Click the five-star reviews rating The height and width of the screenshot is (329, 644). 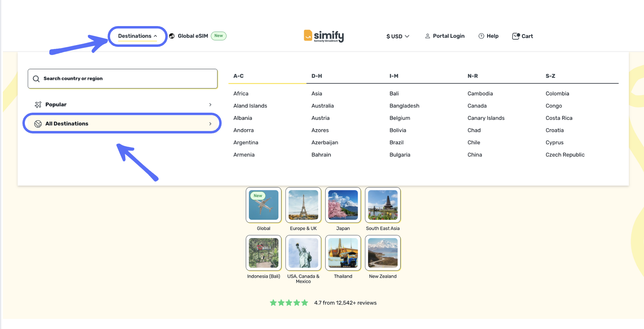click(289, 303)
